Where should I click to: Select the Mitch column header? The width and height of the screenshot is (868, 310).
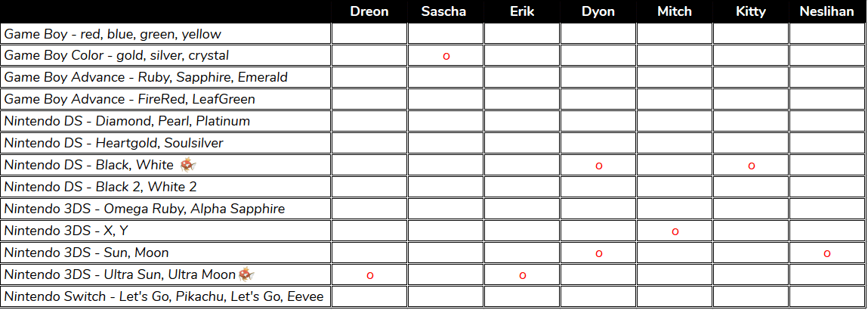click(x=675, y=11)
